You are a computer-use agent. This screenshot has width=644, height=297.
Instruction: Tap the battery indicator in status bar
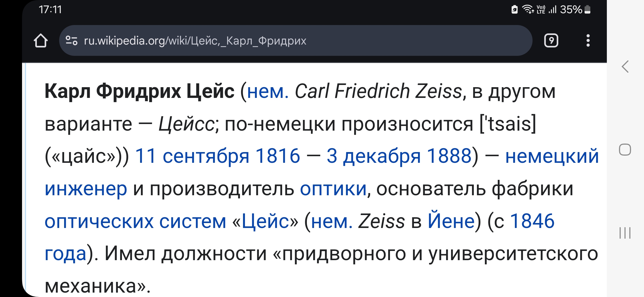click(587, 9)
